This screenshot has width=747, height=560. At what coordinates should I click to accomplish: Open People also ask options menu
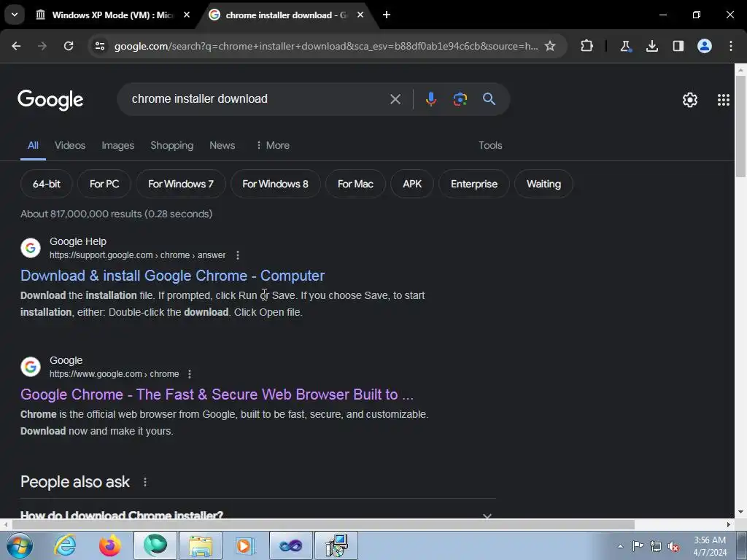pyautogui.click(x=145, y=482)
